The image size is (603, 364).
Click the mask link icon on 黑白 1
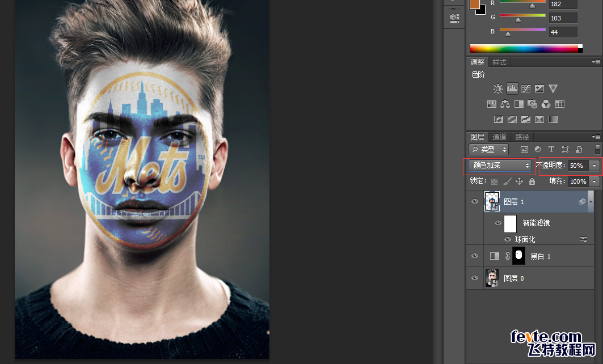click(508, 256)
